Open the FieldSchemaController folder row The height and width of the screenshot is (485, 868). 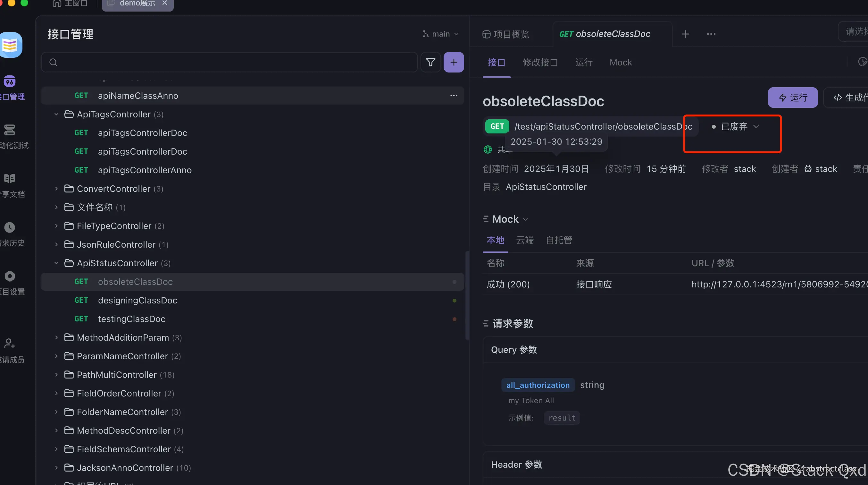click(x=252, y=449)
